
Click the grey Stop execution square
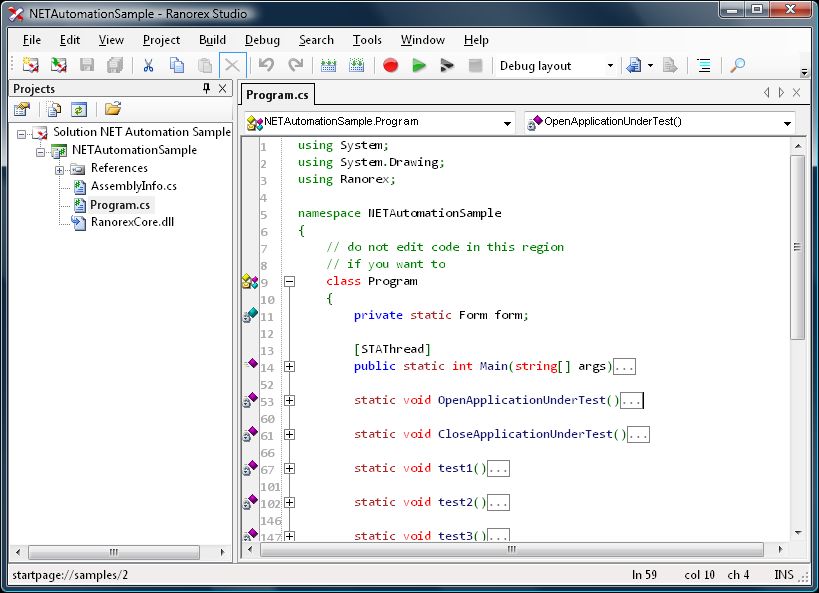pos(475,65)
